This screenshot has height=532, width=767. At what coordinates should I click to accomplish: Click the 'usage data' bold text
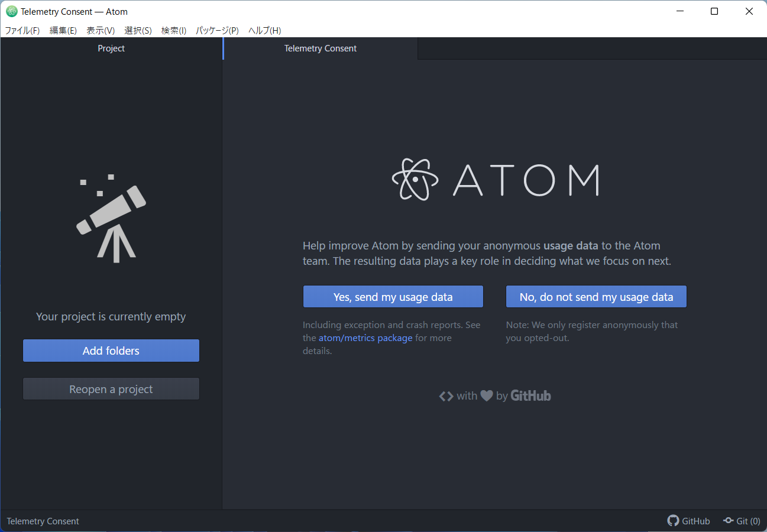coord(571,245)
